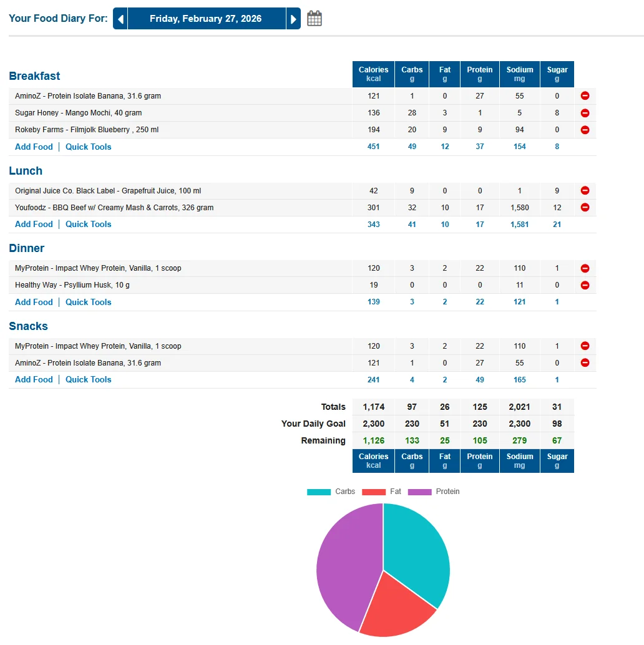Add Food to Breakfast

[34, 147]
